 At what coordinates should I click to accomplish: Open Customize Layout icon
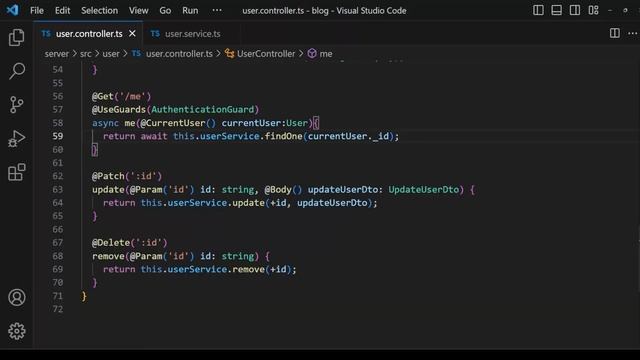click(x=593, y=10)
